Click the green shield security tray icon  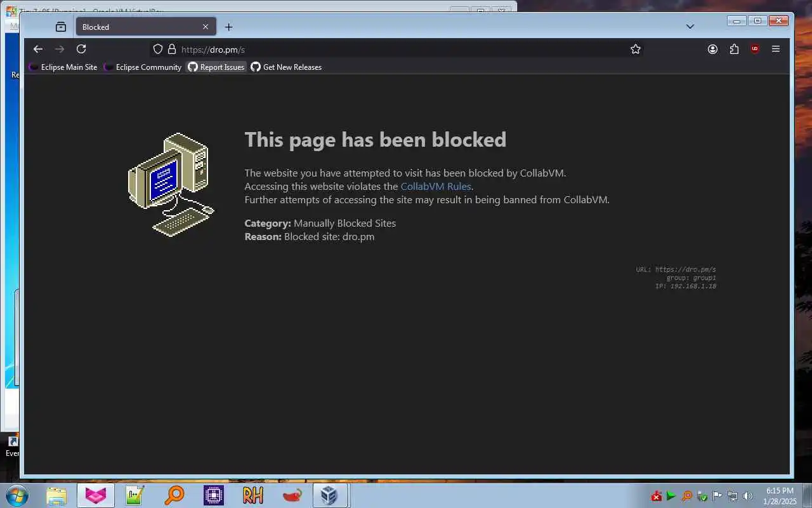[x=702, y=496]
